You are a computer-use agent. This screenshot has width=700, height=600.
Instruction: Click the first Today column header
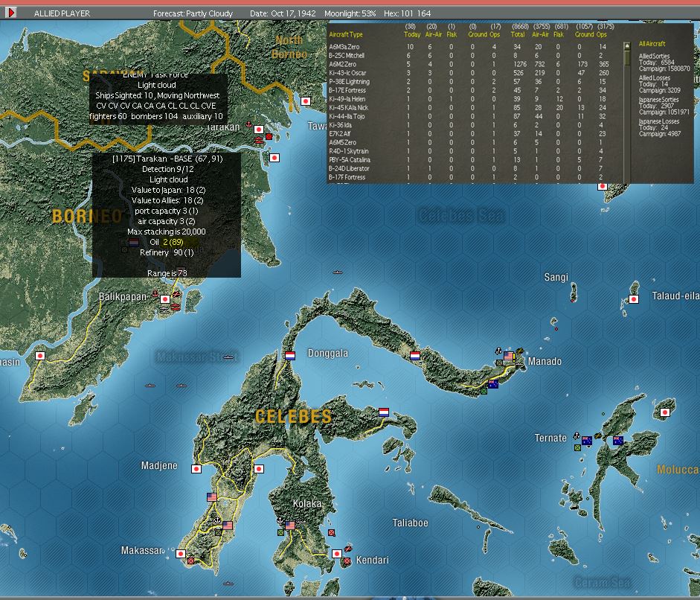coord(411,34)
